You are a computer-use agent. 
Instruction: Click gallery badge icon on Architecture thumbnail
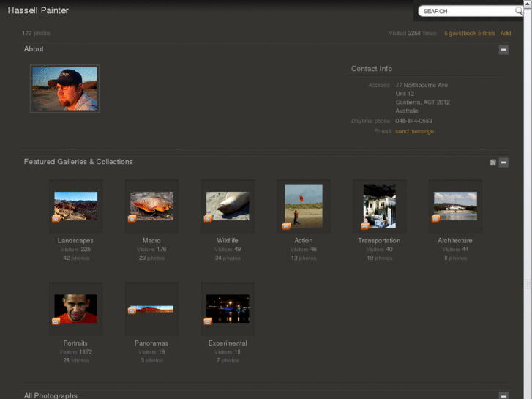[x=435, y=219]
